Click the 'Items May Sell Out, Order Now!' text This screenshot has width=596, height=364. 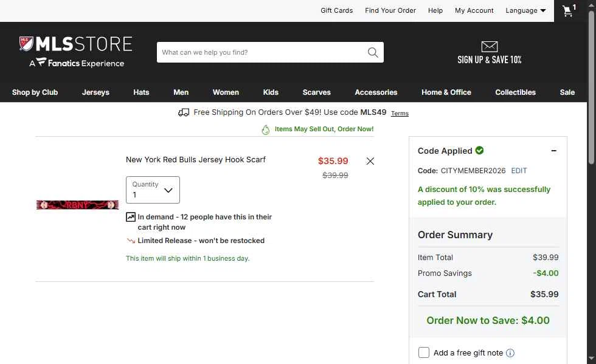pos(324,129)
